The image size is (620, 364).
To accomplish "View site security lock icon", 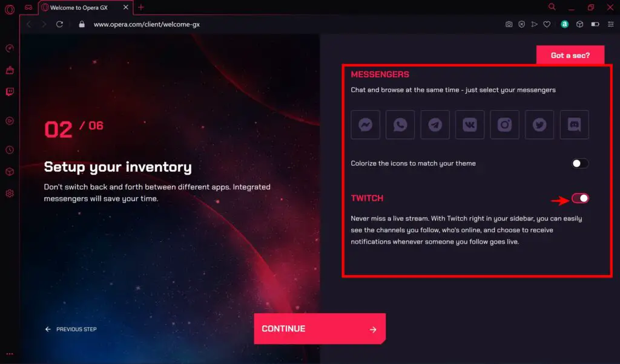I will [x=82, y=24].
